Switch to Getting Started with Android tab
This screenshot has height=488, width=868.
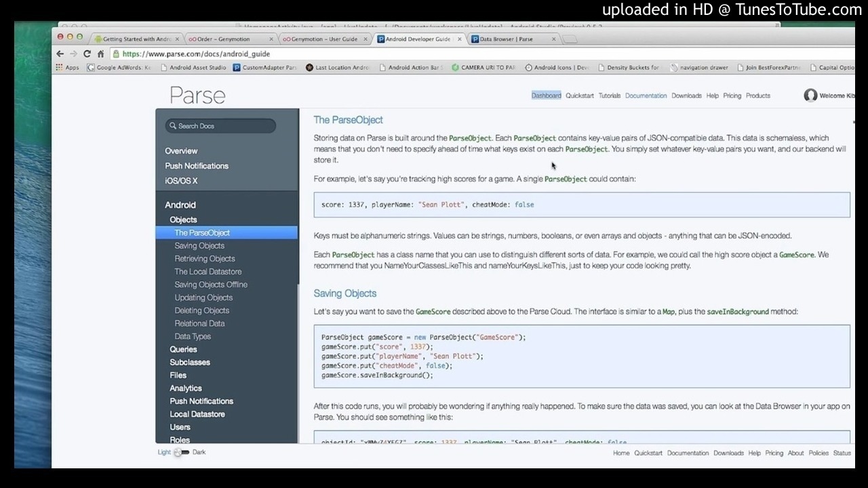[136, 39]
